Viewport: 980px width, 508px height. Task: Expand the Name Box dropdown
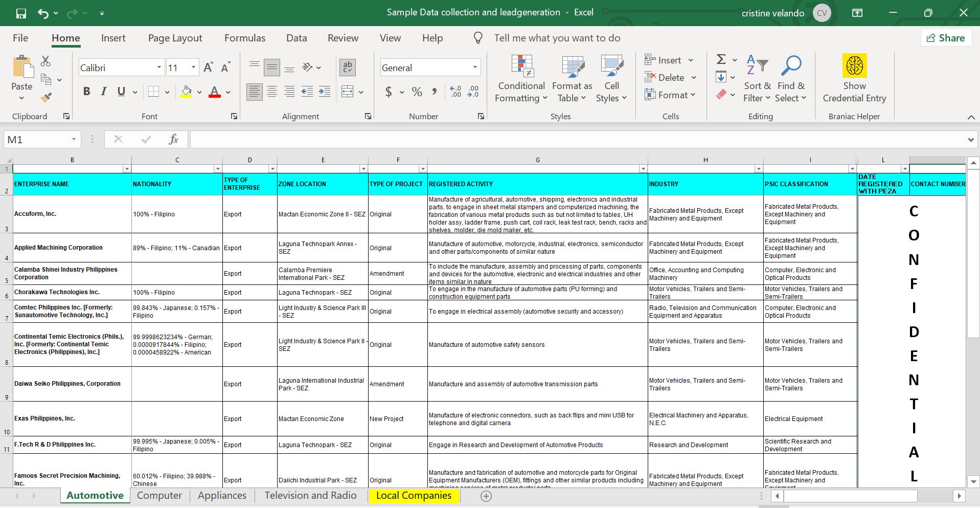(x=74, y=139)
